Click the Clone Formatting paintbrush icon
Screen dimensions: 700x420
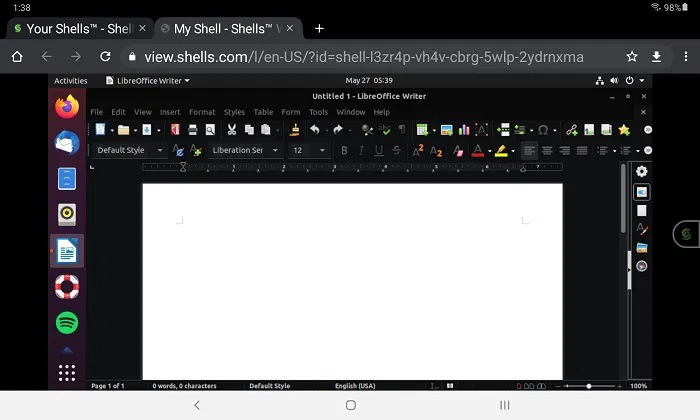coord(294,130)
